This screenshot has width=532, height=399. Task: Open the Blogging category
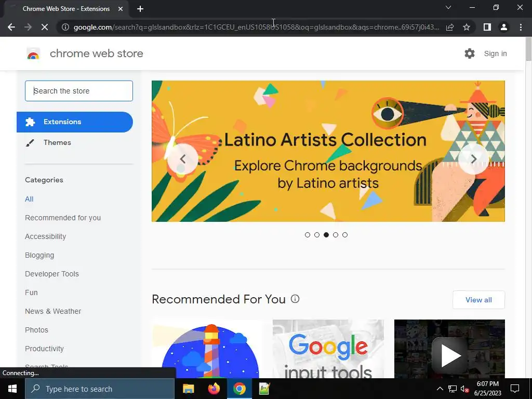tap(39, 255)
